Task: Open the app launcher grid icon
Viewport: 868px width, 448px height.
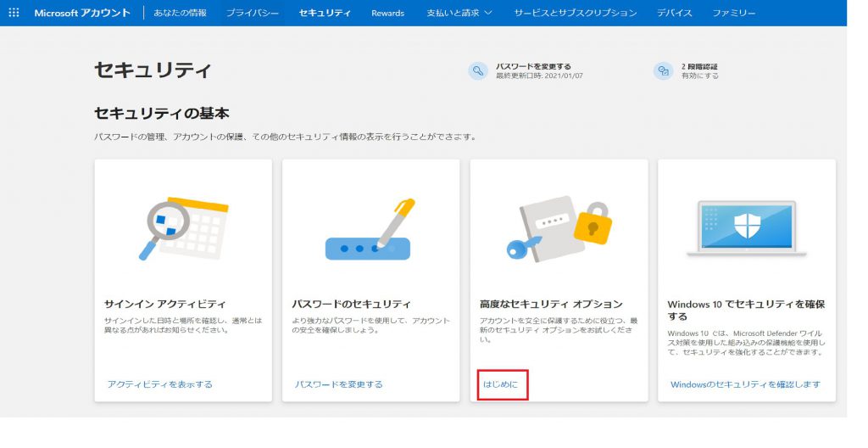Action: click(14, 12)
